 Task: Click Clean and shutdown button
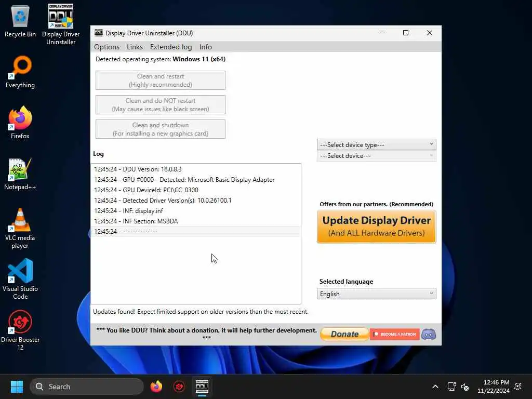pyautogui.click(x=161, y=129)
